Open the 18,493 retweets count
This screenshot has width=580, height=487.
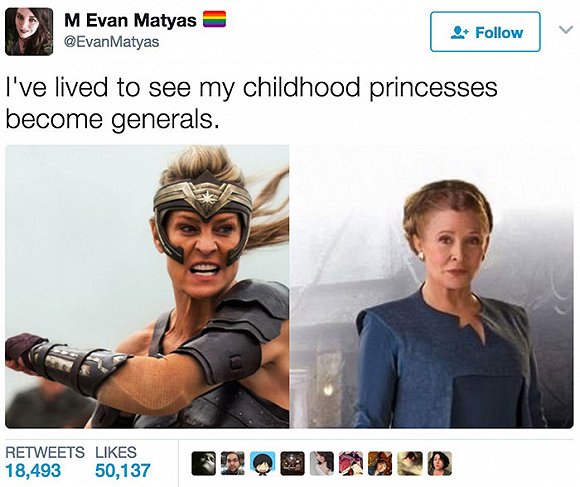point(33,470)
